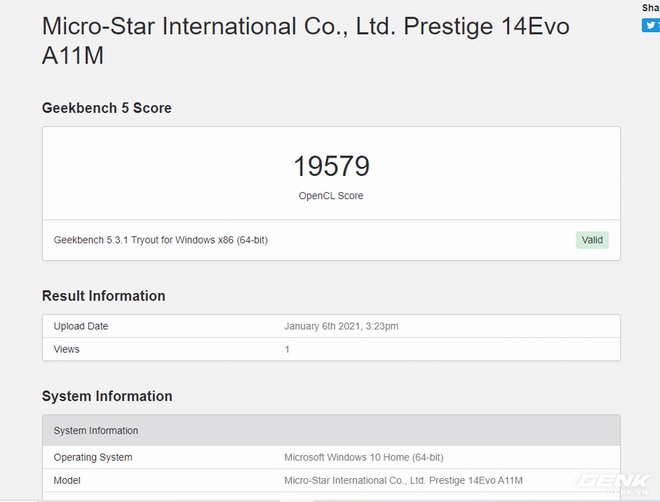660x502 pixels.
Task: Click the Geekbench 5.3.1 Tryout version text
Action: tap(160, 240)
